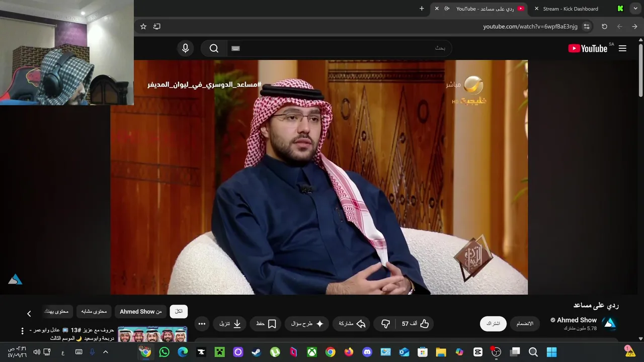Like the video (57 ألف)
The image size is (644, 362).
[415, 324]
